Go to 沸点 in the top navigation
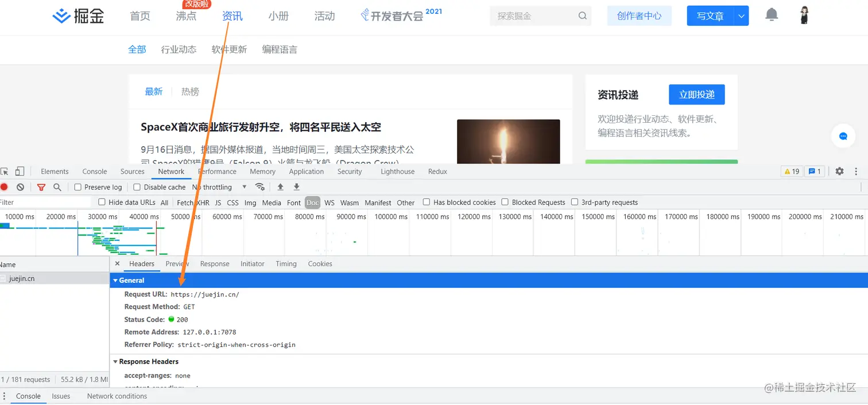Image resolution: width=868 pixels, height=405 pixels. [x=186, y=16]
